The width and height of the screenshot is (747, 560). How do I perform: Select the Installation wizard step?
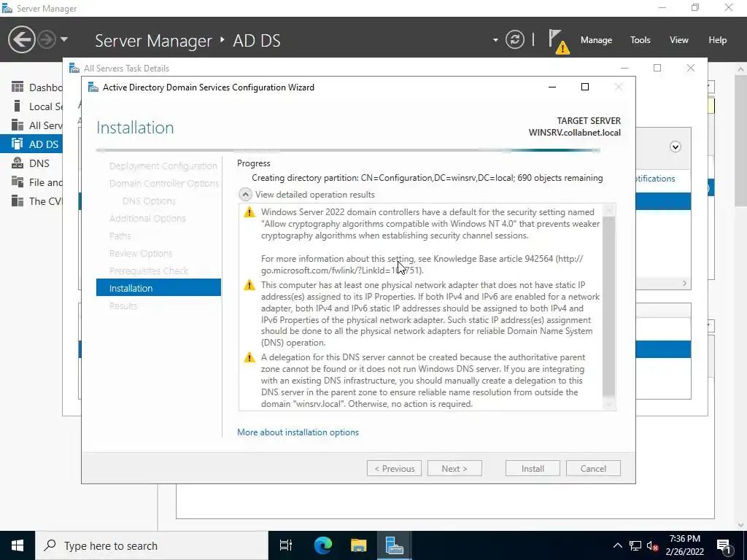coord(158,287)
